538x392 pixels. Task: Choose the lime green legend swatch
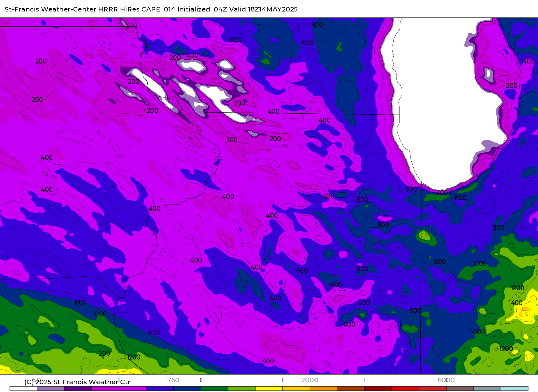click(242, 389)
